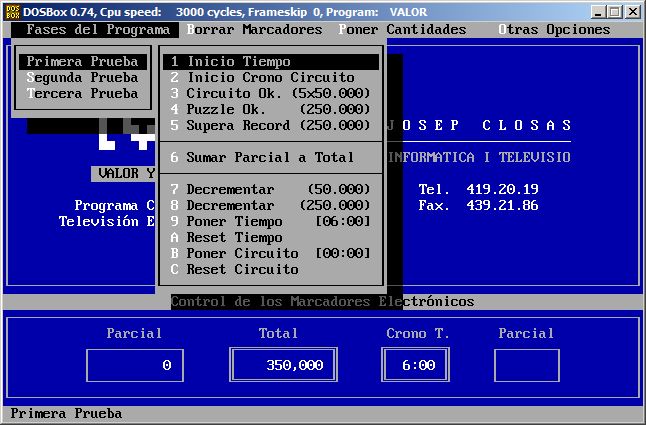The image size is (646, 425).
Task: Choose Decrementar (50.000) option
Action: tap(270, 189)
